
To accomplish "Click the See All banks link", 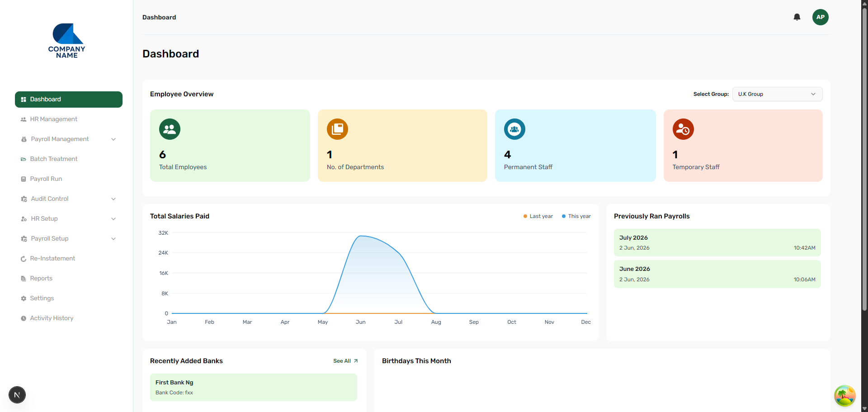I will pyautogui.click(x=345, y=361).
